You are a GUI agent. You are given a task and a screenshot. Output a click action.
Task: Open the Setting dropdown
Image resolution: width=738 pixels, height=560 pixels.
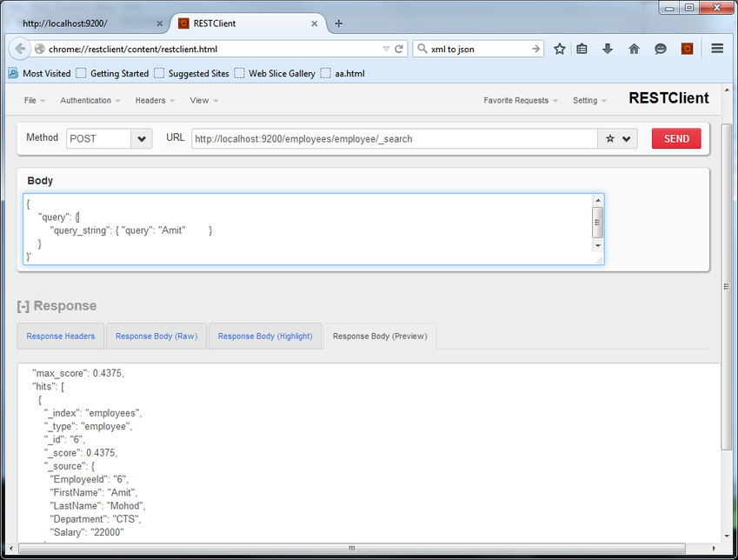(589, 100)
